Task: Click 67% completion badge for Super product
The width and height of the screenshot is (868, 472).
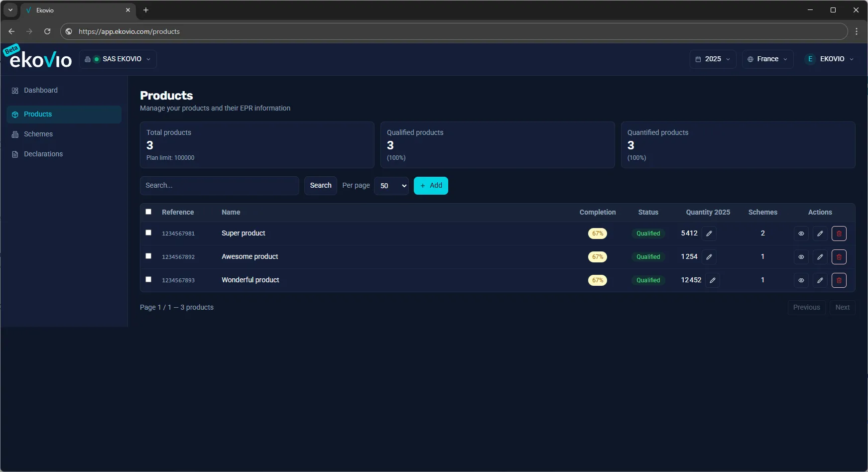Action: (598, 234)
